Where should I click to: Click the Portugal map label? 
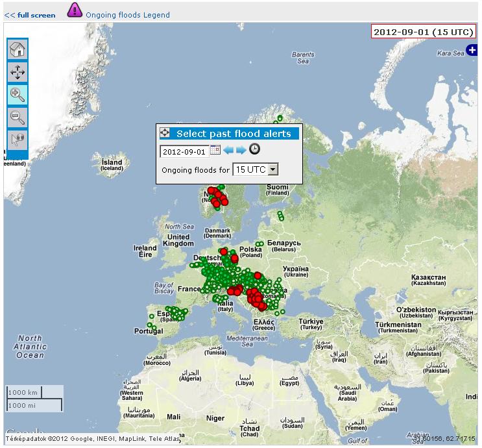click(x=149, y=331)
